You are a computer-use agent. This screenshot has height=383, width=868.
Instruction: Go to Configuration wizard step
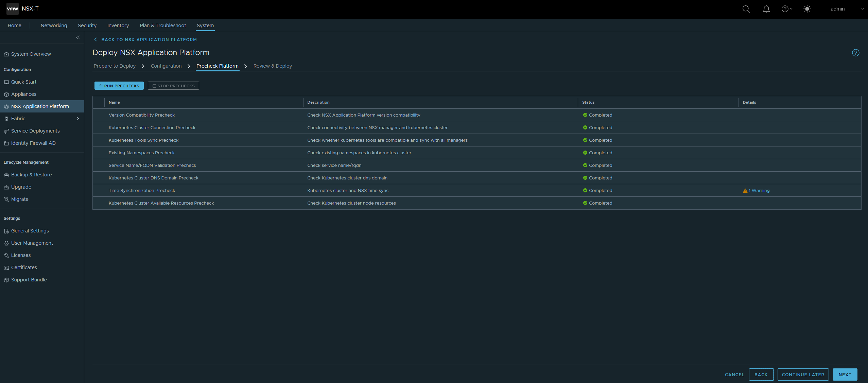pos(166,66)
